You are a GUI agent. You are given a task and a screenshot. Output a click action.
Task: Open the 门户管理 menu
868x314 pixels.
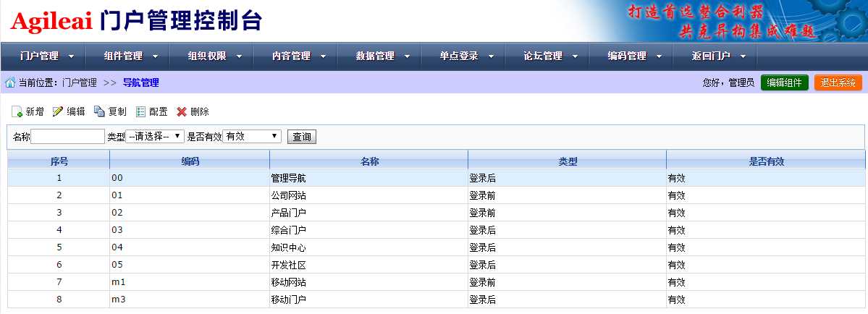pyautogui.click(x=43, y=56)
